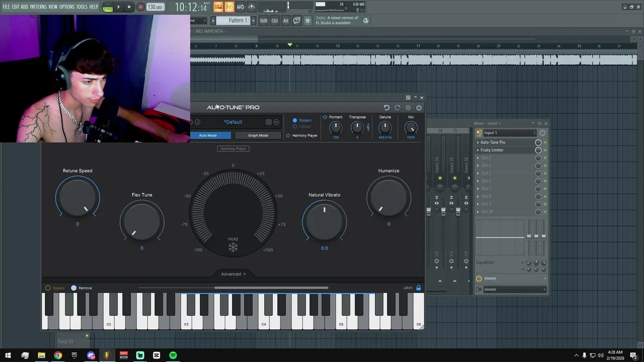Toggle the plugin window keyboard detach icon
The height and width of the screenshot is (362, 644).
click(408, 98)
